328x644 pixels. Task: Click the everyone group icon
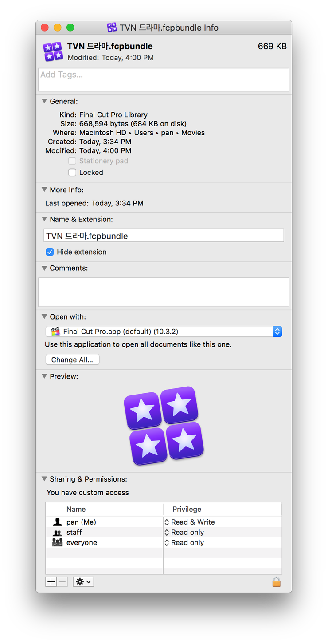click(57, 542)
